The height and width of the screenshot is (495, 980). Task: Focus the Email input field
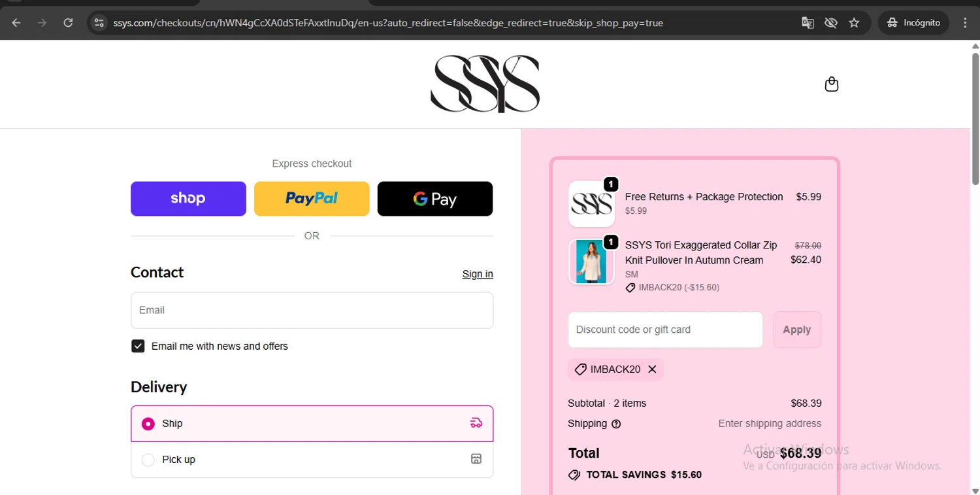pos(312,310)
